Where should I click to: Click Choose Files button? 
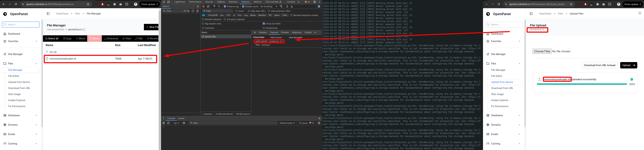[542, 51]
